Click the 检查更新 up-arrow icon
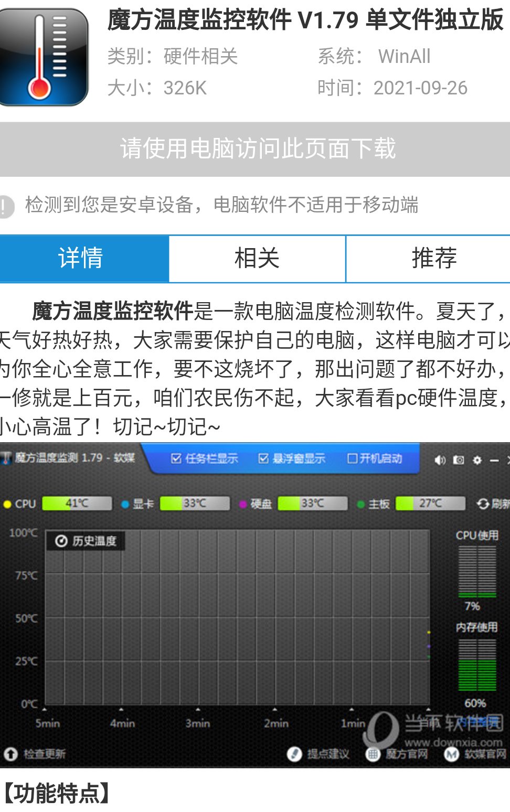The height and width of the screenshot is (812, 510). 10,754
